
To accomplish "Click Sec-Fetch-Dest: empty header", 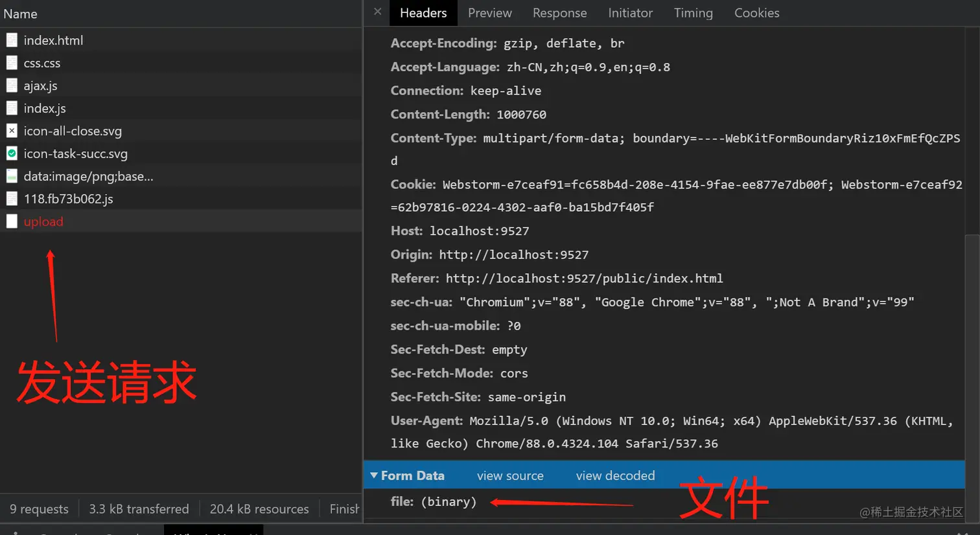I will [459, 350].
